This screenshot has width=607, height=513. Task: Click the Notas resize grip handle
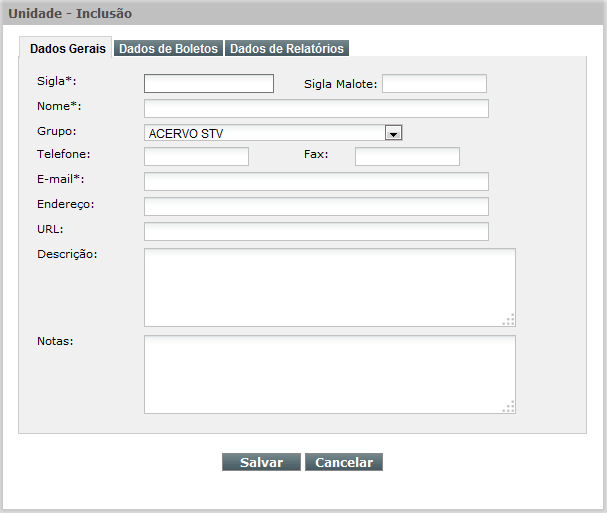(x=509, y=407)
